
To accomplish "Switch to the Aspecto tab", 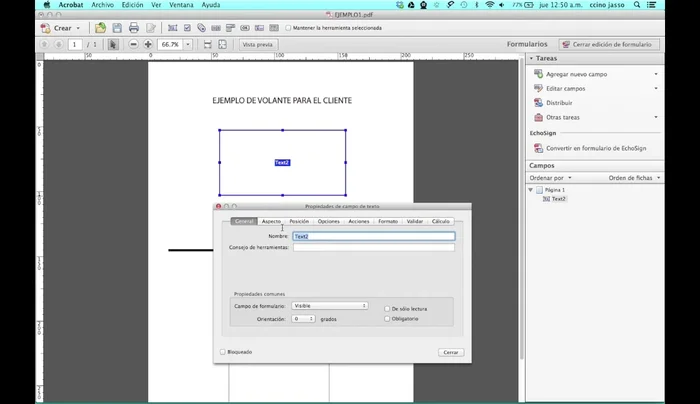I will coord(271,221).
